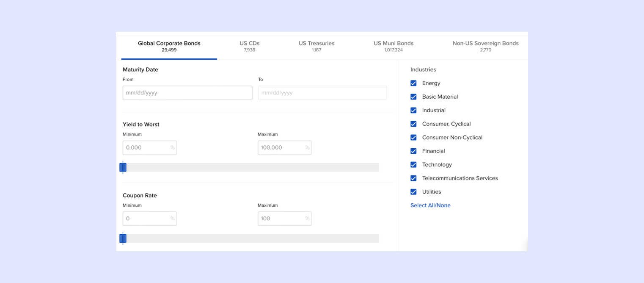This screenshot has height=283, width=644.
Task: Disable the Technology checkbox
Action: click(x=413, y=165)
